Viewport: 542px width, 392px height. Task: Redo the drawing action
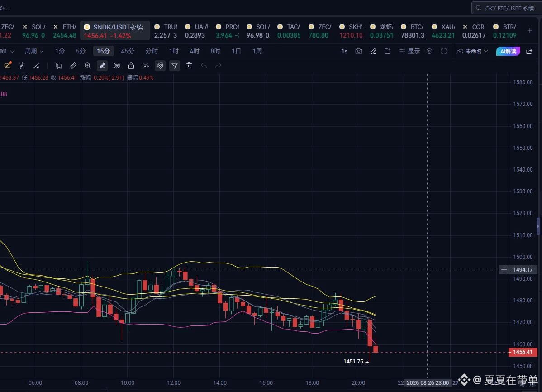[x=219, y=66]
